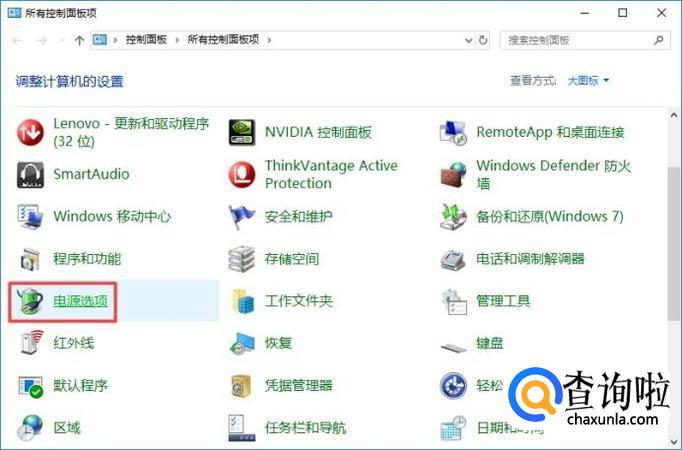Image resolution: width=682 pixels, height=450 pixels.
Task: Open the date and time calendar icon
Action: coord(453,428)
